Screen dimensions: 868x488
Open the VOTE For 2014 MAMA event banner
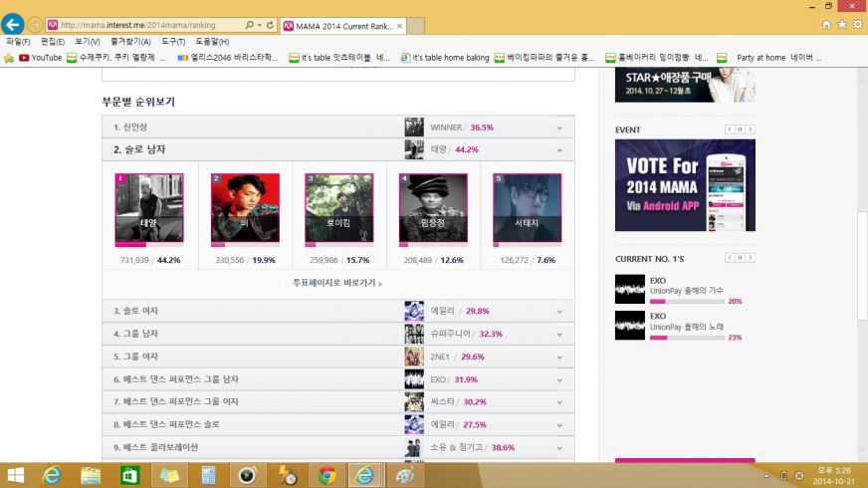685,185
